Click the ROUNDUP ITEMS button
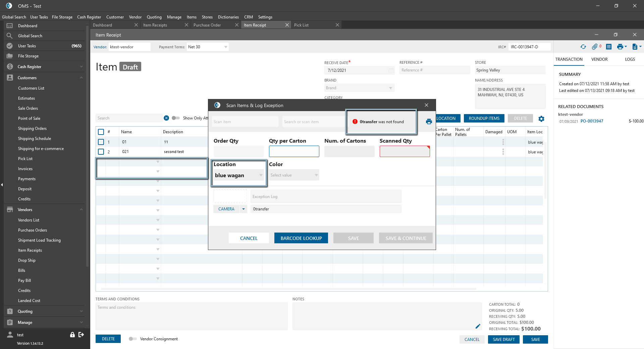The image size is (644, 349). coord(484,118)
